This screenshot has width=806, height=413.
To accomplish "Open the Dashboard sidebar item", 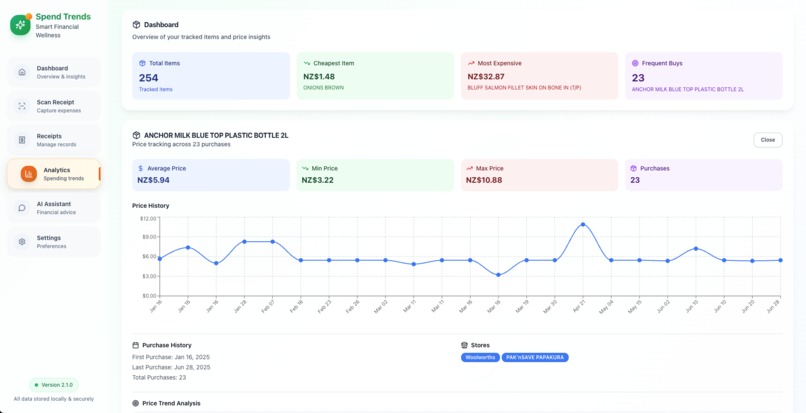I will pos(54,72).
